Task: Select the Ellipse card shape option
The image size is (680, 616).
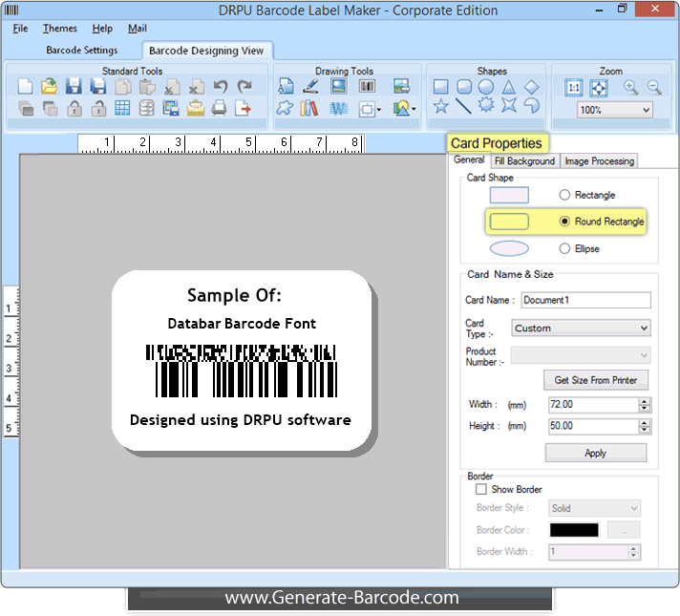Action: click(564, 248)
